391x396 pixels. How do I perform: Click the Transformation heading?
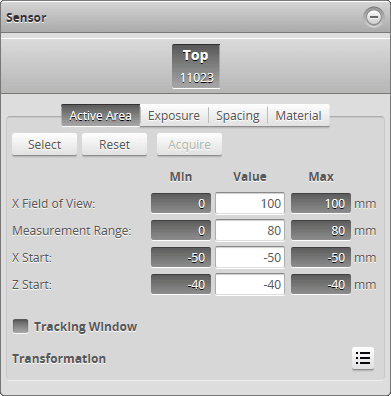tap(59, 359)
